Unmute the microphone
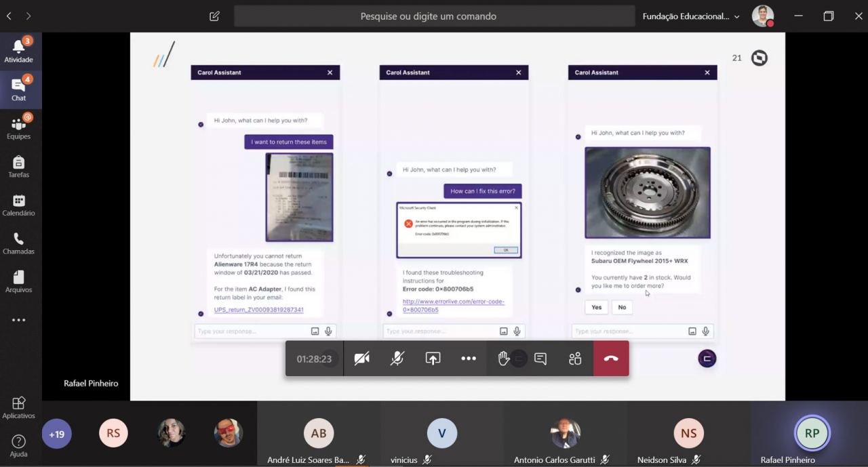Viewport: 868px width, 467px height. [397, 359]
